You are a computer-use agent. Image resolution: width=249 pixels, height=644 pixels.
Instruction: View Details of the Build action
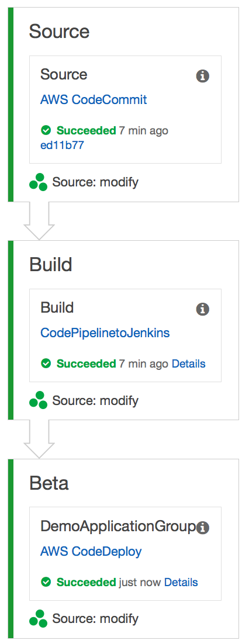point(189,363)
